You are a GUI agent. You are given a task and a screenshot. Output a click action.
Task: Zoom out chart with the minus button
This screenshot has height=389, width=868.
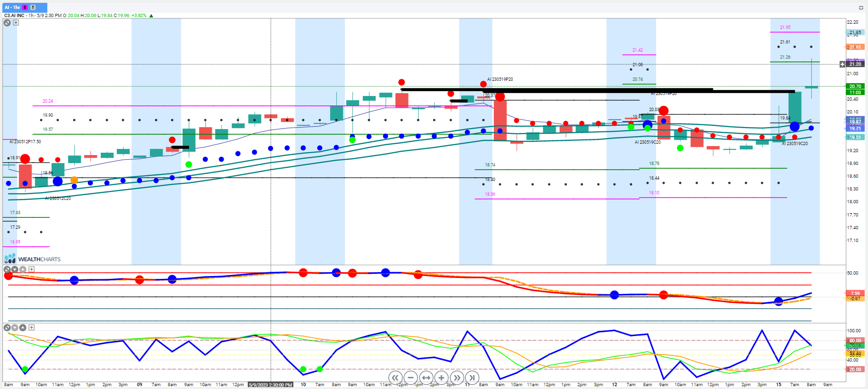click(411, 378)
